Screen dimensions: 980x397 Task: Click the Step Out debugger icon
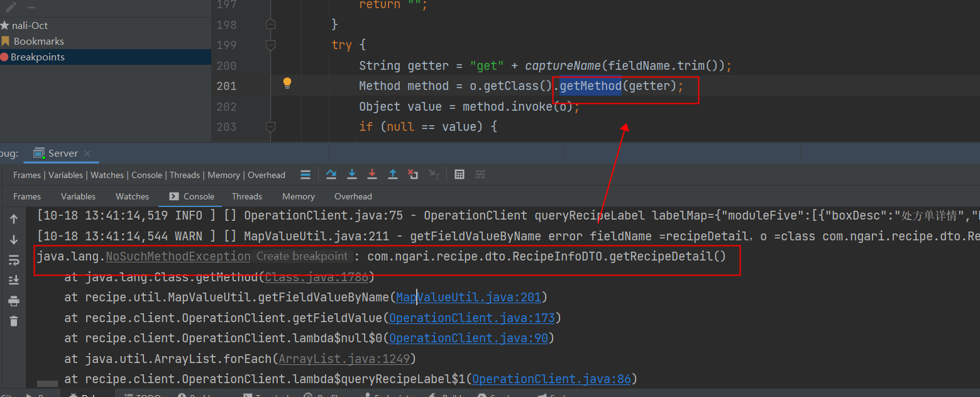click(393, 175)
